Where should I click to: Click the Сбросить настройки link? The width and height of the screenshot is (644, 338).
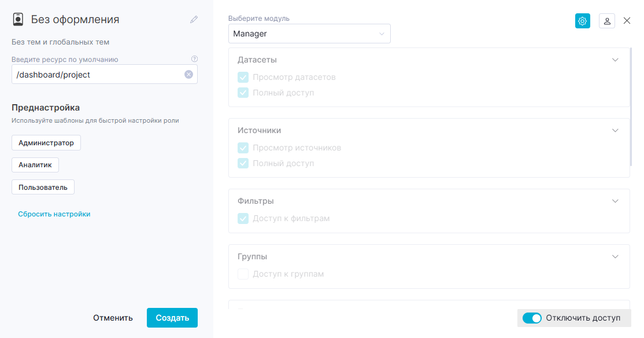[54, 214]
